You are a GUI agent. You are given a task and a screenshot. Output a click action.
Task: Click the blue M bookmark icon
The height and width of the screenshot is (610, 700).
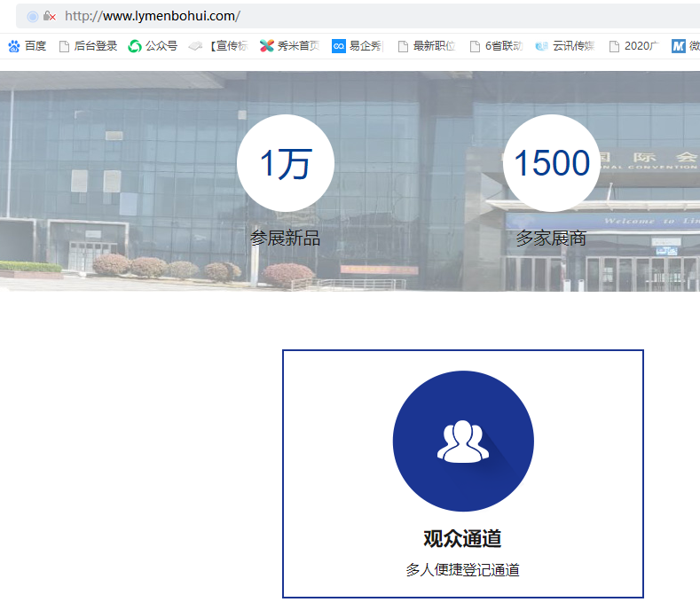point(679,46)
